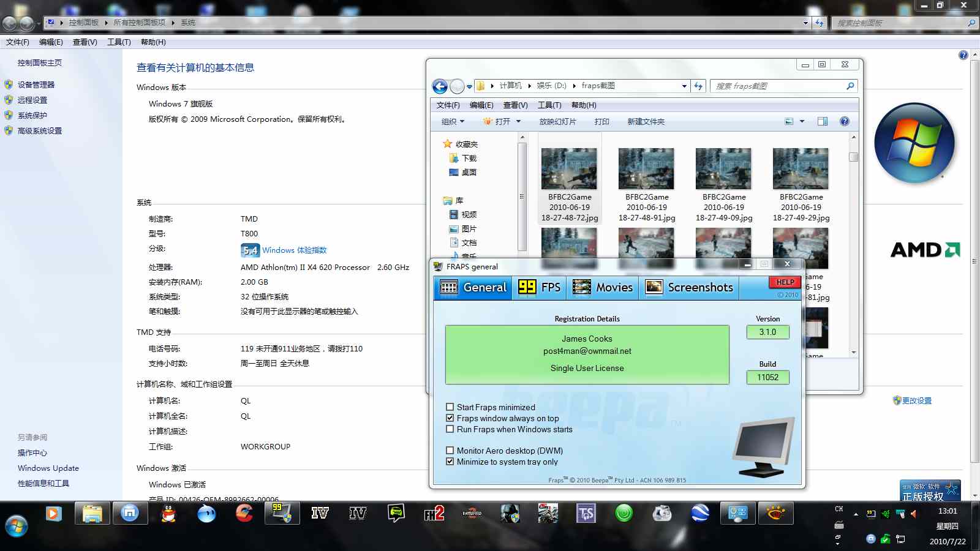Select Videos library in navigation tree
This screenshot has height=551, width=980.
[462, 215]
